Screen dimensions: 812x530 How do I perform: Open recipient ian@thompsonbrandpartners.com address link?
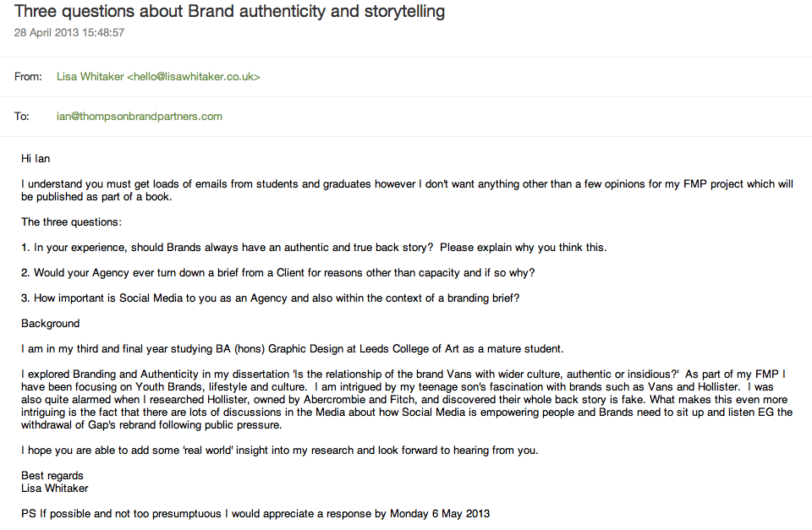(140, 117)
